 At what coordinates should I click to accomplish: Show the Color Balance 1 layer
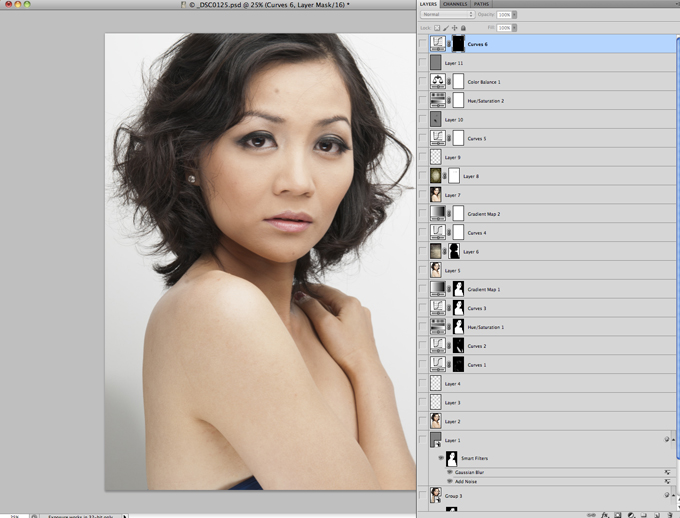(423, 82)
